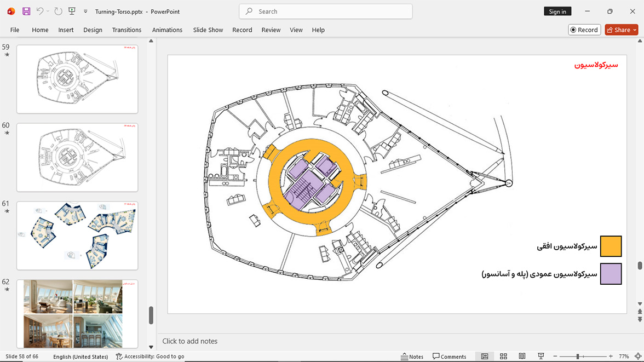
Task: Open the Animations tab
Action: coord(167,30)
